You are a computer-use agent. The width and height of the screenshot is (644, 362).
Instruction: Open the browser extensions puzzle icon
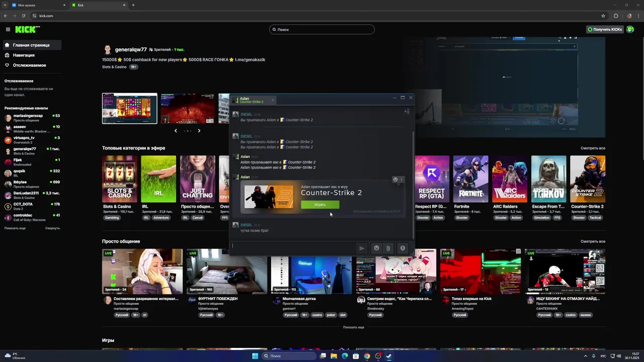[x=616, y=16]
